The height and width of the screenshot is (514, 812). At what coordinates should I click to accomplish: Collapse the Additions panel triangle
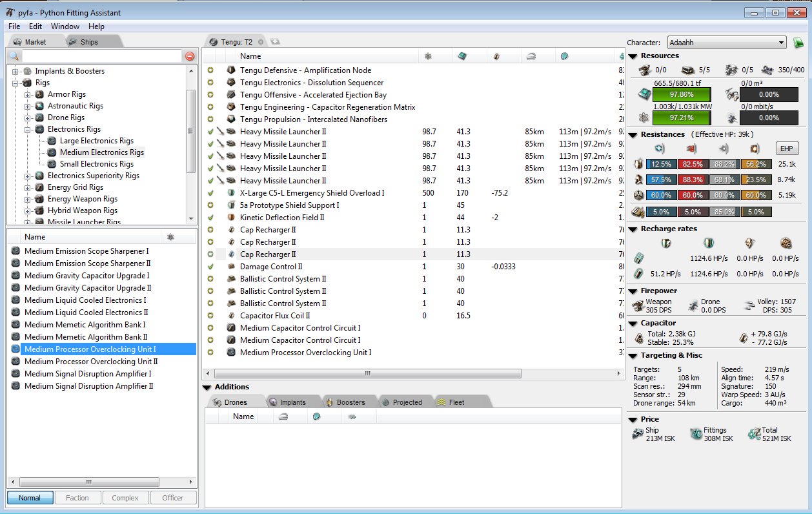pyautogui.click(x=207, y=387)
